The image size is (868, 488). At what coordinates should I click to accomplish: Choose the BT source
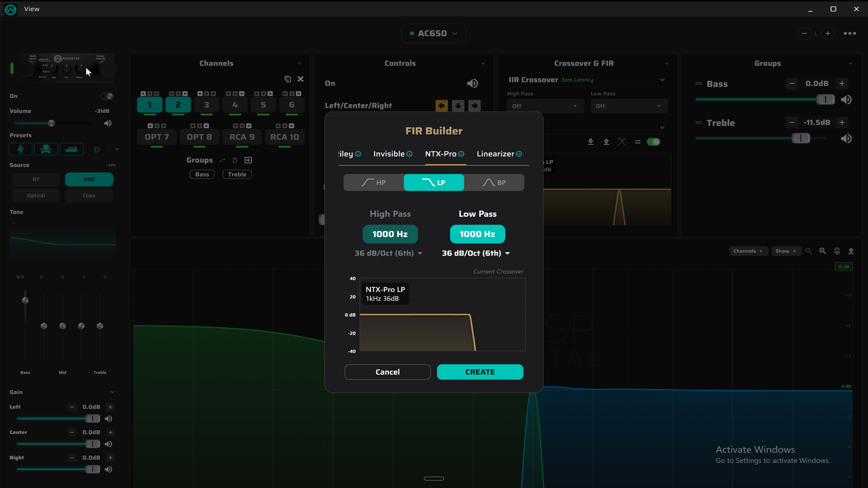pyautogui.click(x=36, y=179)
